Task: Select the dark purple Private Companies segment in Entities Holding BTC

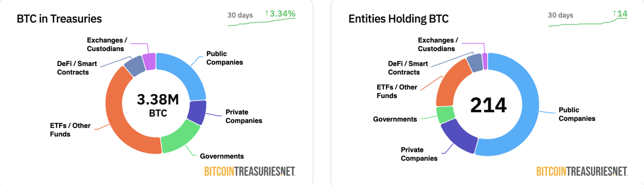Action: click(x=458, y=135)
